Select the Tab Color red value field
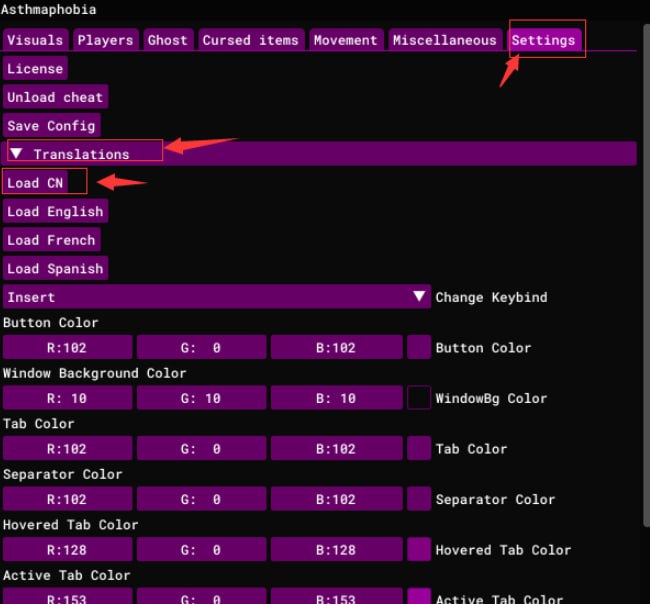 67,449
